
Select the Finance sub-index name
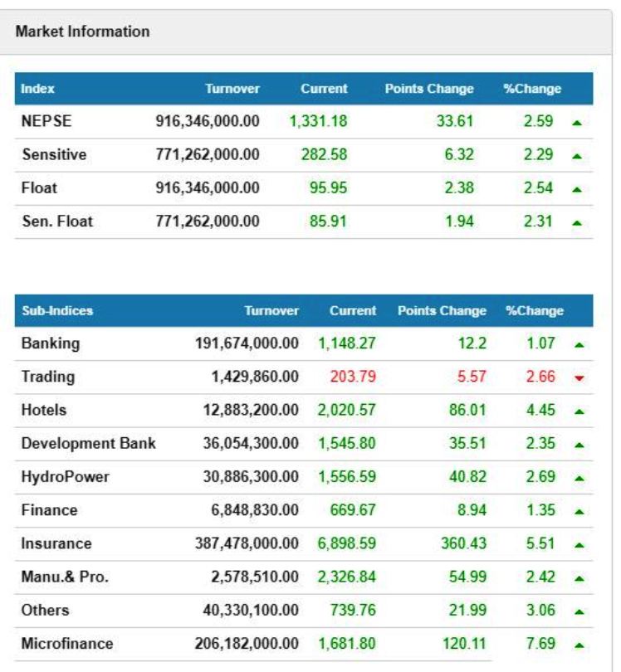[x=49, y=510]
